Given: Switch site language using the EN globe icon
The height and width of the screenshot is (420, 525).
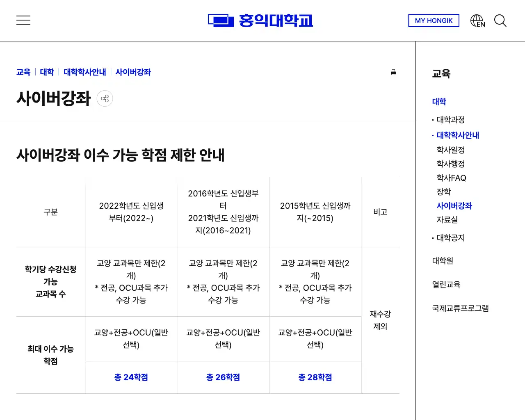Looking at the screenshot, I should click(x=477, y=20).
